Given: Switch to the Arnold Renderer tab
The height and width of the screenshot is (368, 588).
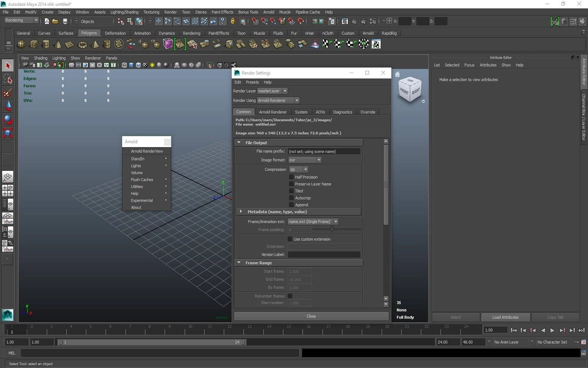Looking at the screenshot, I should click(x=273, y=112).
